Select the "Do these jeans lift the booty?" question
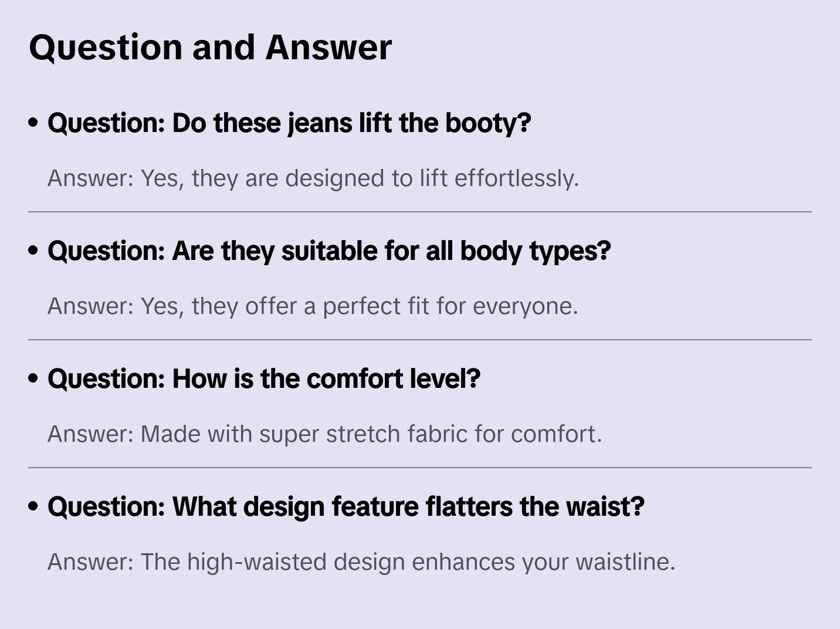The width and height of the screenshot is (840, 629). tap(289, 123)
